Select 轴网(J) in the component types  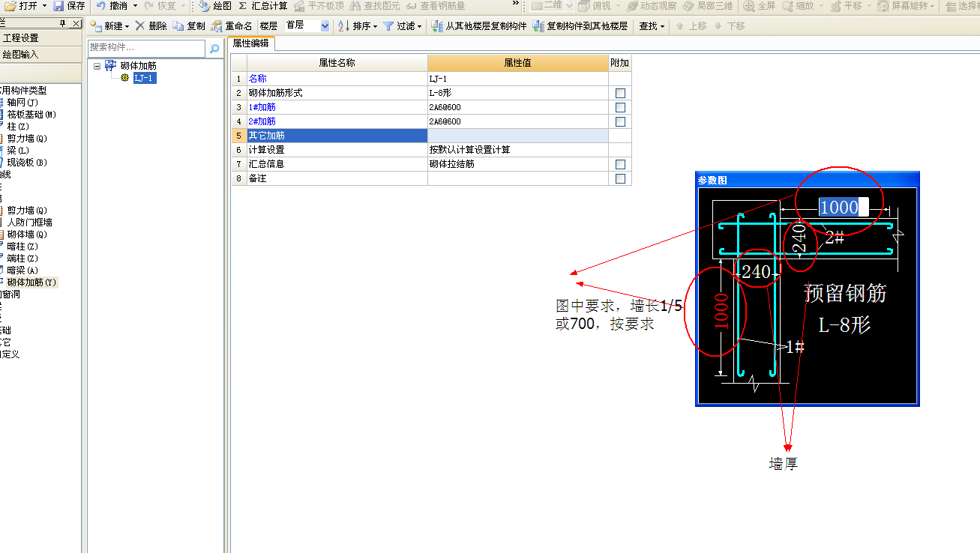[22, 103]
